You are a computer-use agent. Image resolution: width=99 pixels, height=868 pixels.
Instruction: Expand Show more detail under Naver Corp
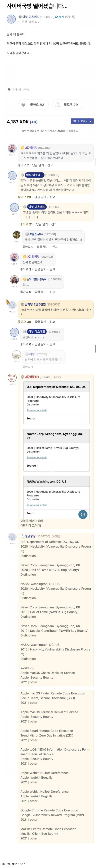pyautogui.click(x=37, y=457)
